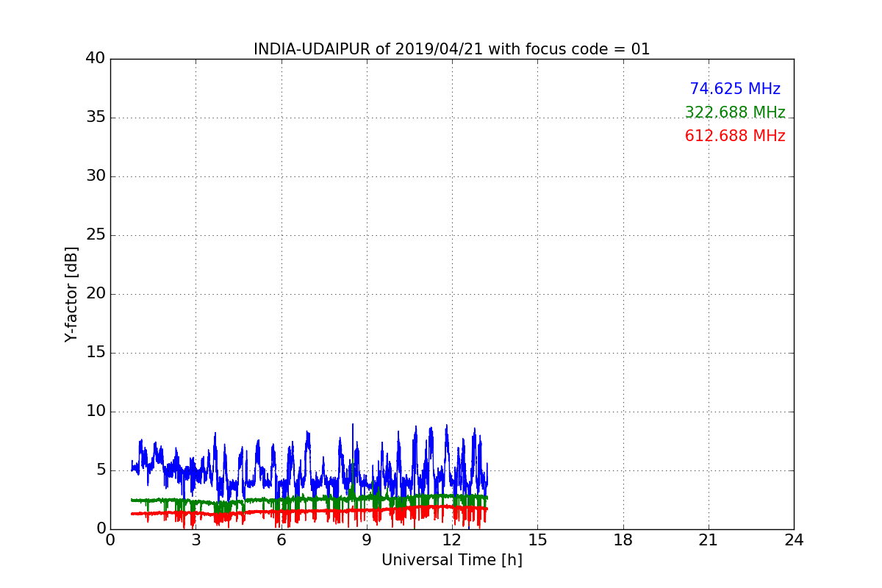The image size is (882, 588).
Task: Select the green 322.688 MHz legend label
Action: click(735, 112)
